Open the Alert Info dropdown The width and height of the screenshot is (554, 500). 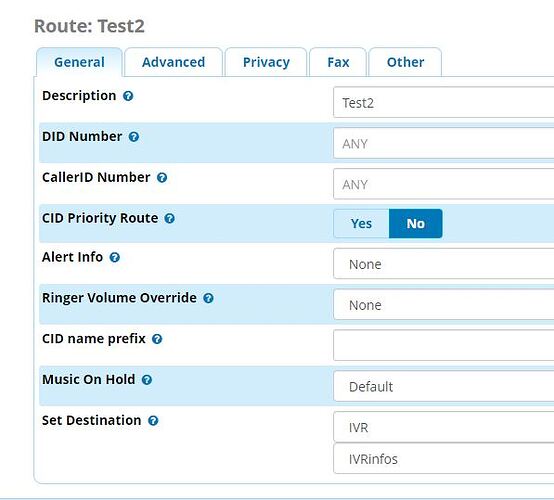443,264
